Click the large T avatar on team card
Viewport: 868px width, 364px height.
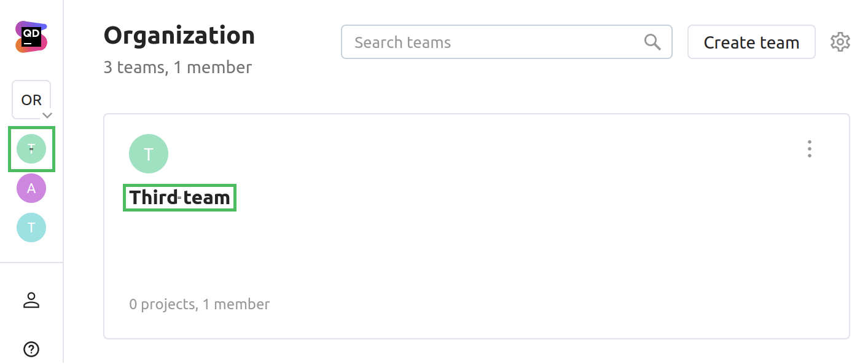pos(149,154)
